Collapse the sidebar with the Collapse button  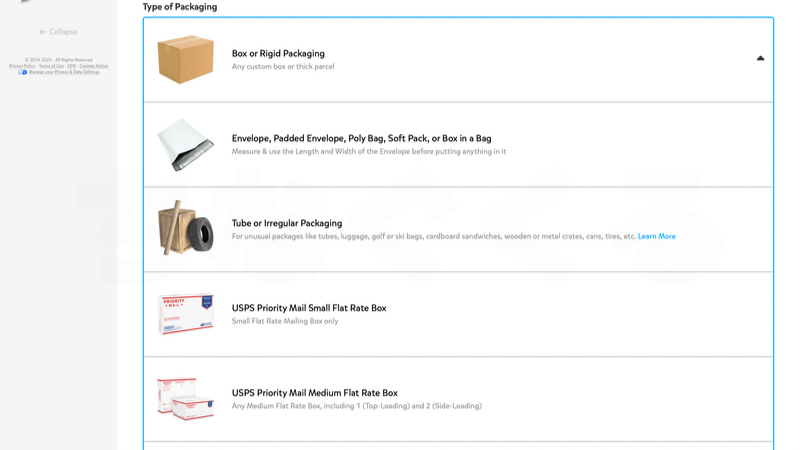59,32
